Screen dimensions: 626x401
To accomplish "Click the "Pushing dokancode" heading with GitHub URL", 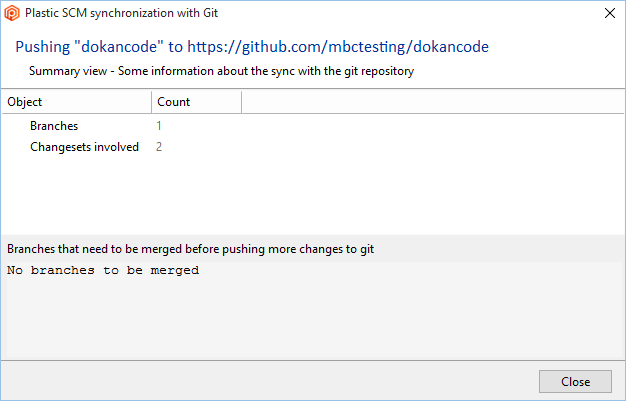I will pyautogui.click(x=252, y=47).
